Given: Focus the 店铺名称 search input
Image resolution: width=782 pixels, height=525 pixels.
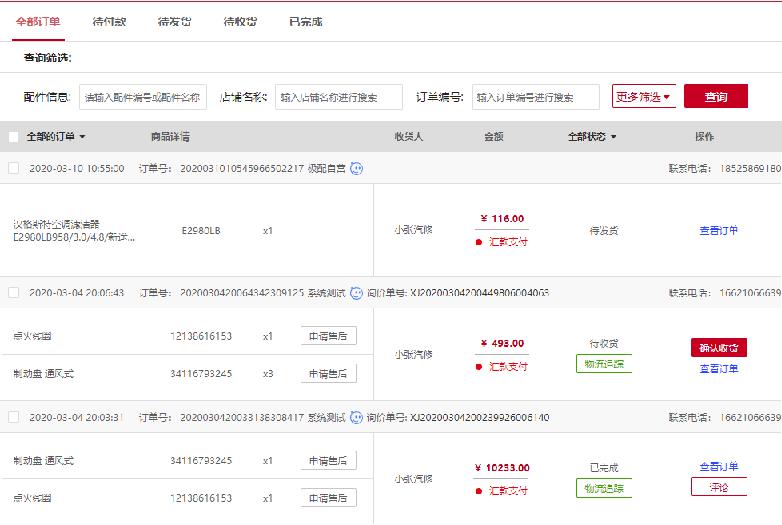Looking at the screenshot, I should pos(339,97).
